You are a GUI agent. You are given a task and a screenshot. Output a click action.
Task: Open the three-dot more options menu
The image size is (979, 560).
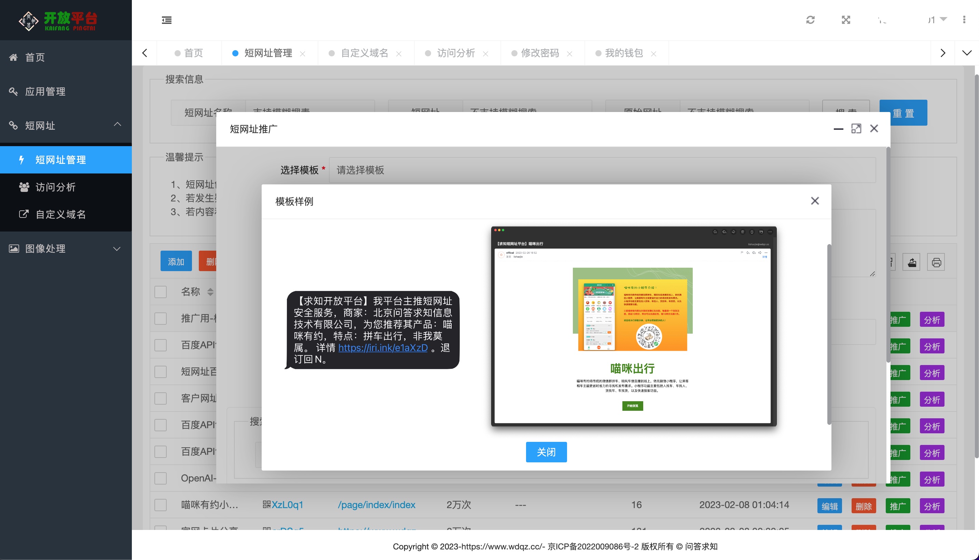(x=964, y=19)
